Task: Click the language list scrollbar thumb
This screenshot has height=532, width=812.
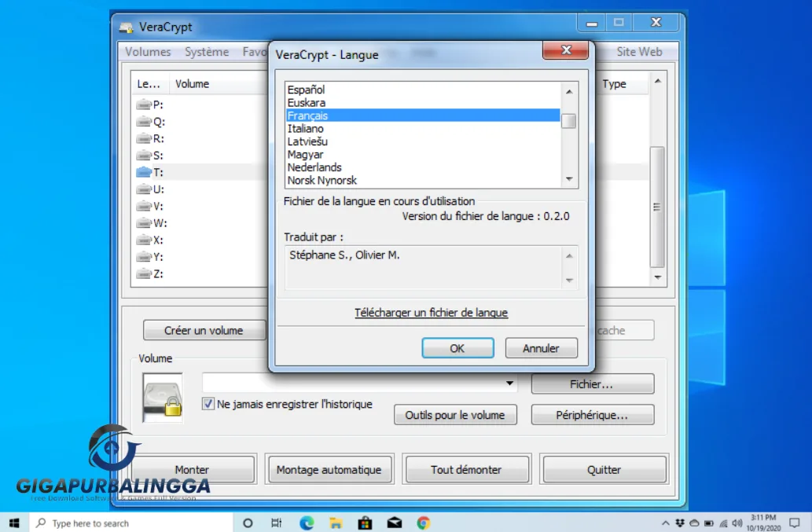Action: 568,120
